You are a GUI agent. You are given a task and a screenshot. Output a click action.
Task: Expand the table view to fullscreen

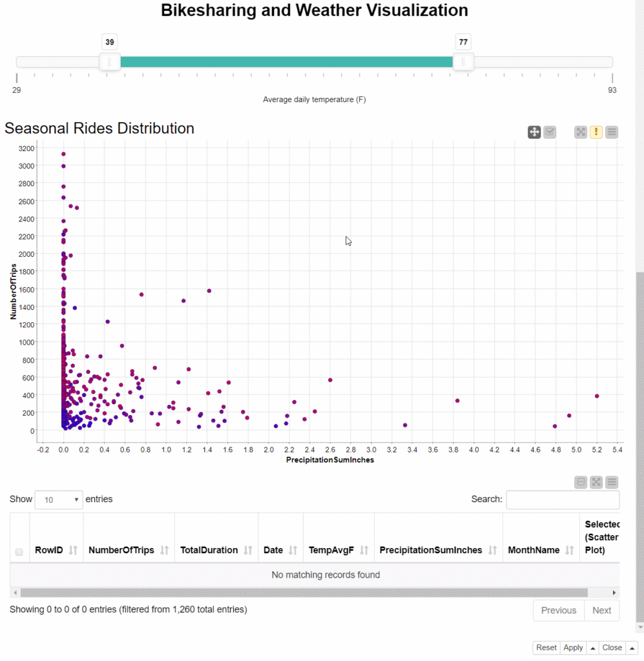pos(596,482)
